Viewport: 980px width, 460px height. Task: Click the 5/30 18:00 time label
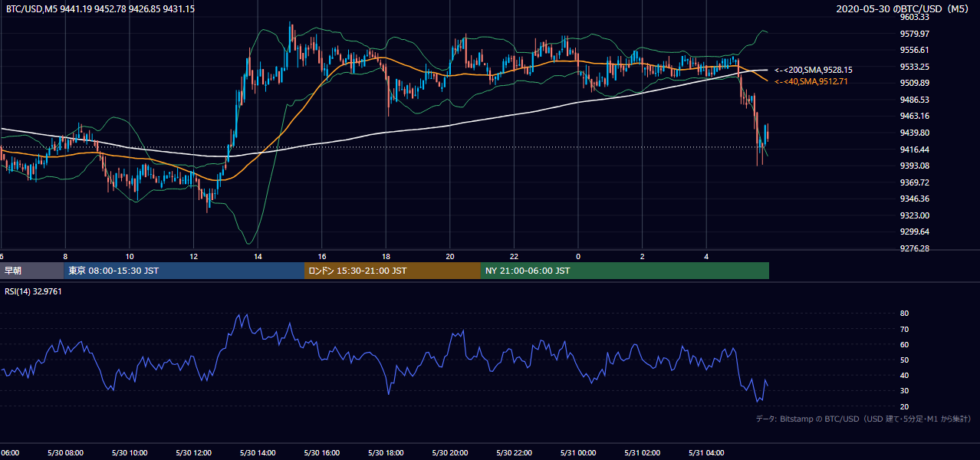pos(385,453)
